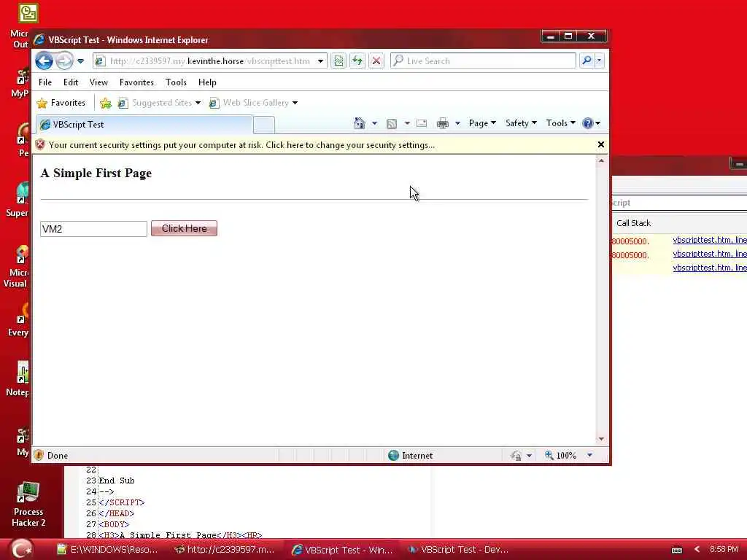Select the Call Stack tab in debugger

click(633, 223)
